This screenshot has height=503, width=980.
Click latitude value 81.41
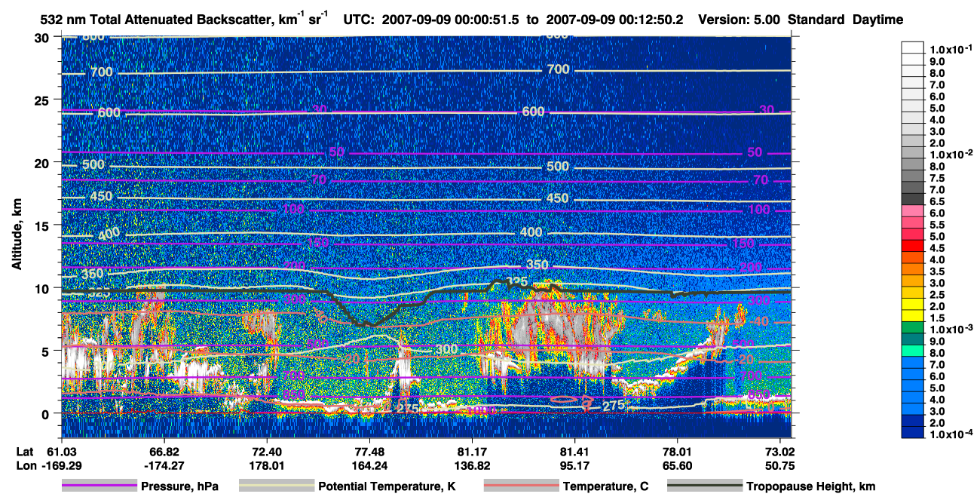tap(574, 451)
